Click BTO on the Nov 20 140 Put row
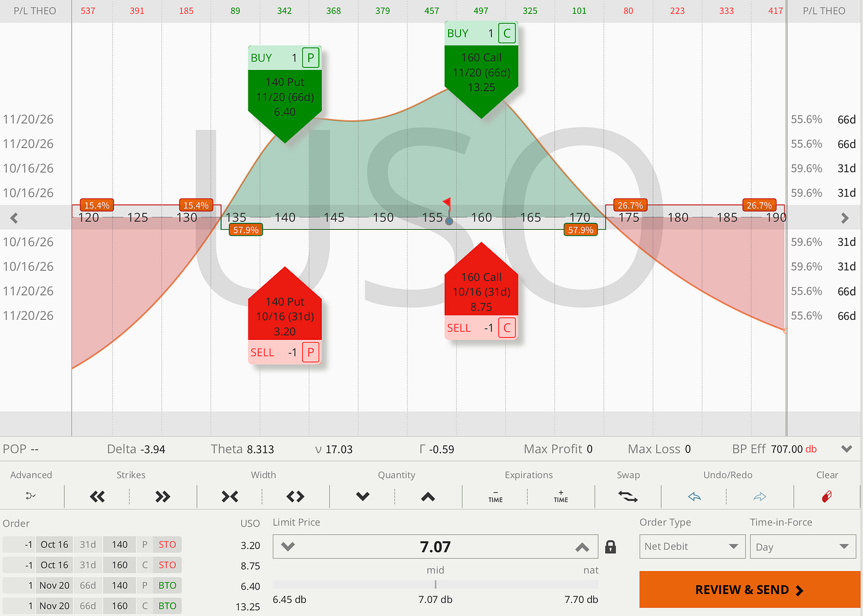This screenshot has height=616, width=863. pos(167,585)
